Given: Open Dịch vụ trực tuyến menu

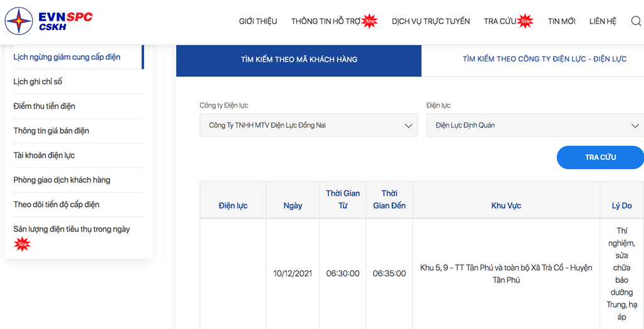Looking at the screenshot, I should click(430, 21).
